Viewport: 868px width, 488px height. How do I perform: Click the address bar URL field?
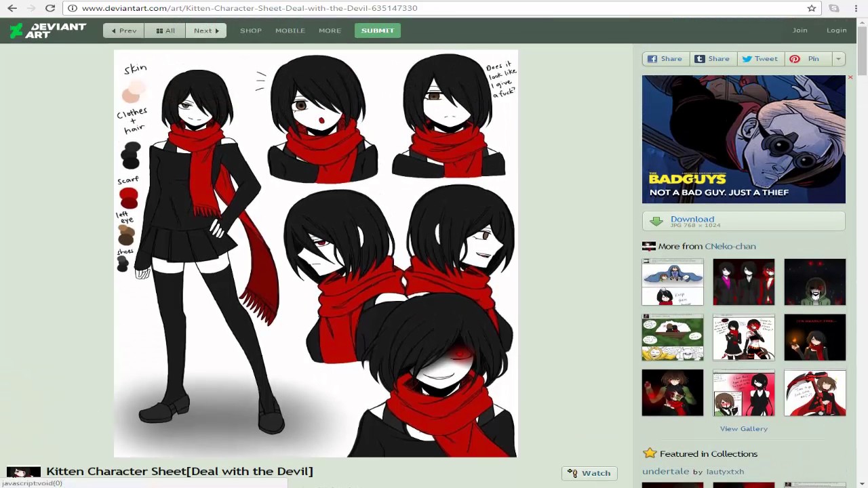(x=434, y=8)
